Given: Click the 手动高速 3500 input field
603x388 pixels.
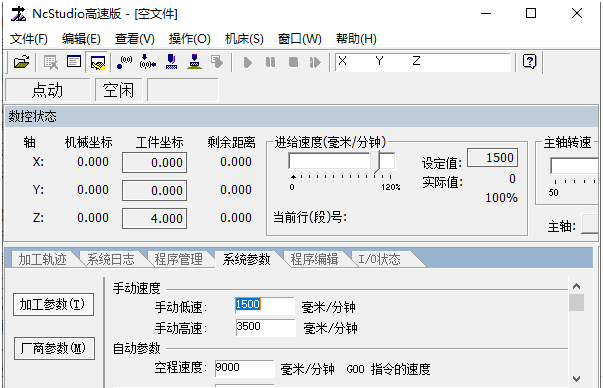Looking at the screenshot, I should (265, 328).
